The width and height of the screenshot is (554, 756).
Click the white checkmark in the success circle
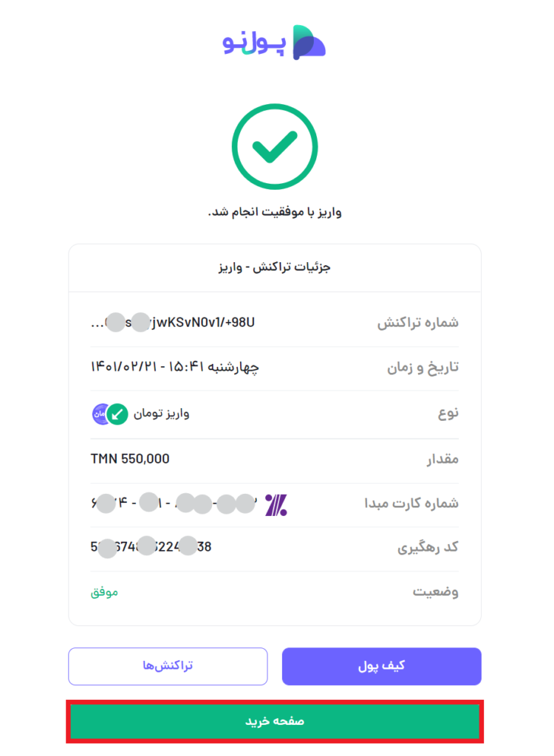(275, 145)
